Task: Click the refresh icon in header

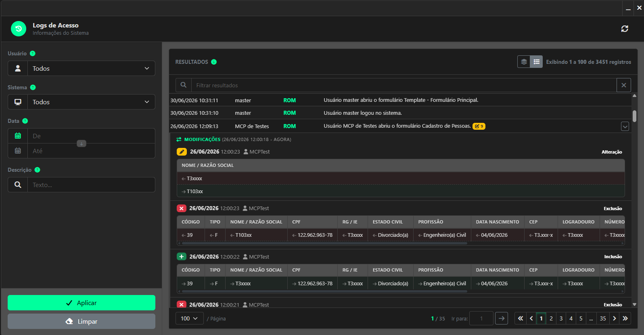Action: click(x=625, y=29)
